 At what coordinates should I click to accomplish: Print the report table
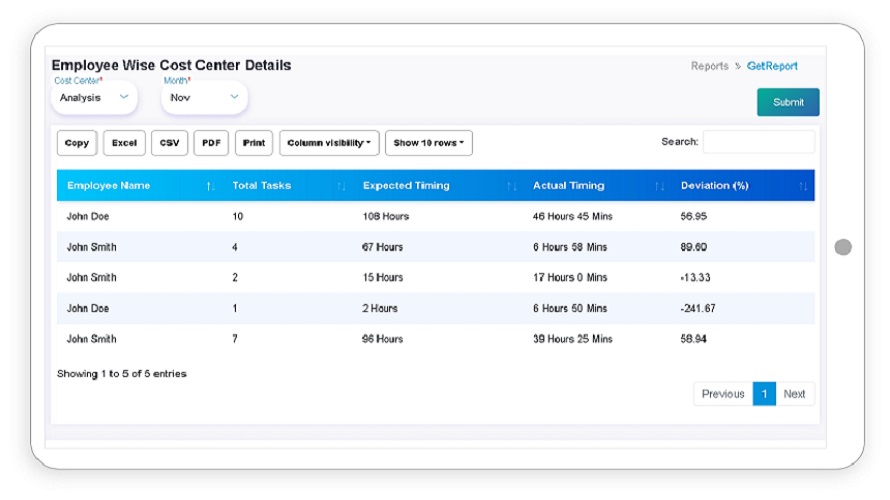tap(254, 143)
